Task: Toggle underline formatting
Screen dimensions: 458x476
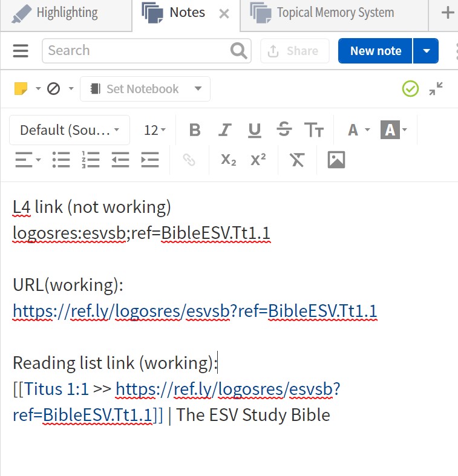Action: point(255,130)
